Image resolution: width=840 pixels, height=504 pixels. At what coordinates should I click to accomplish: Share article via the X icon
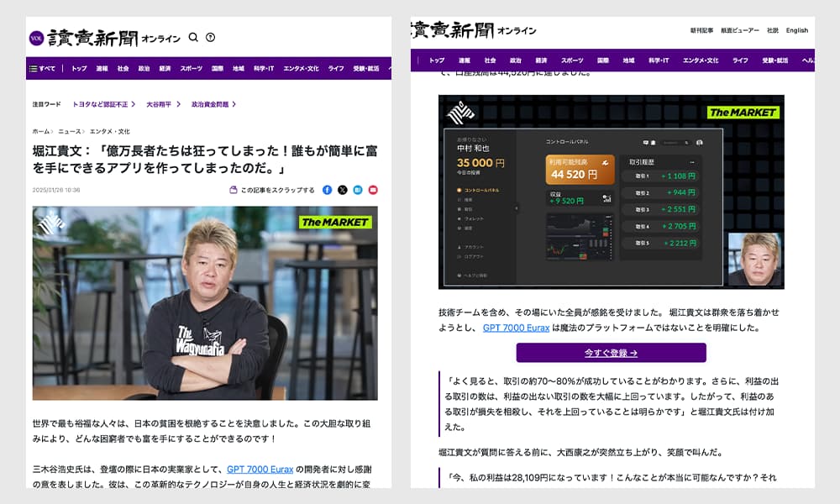(x=343, y=190)
